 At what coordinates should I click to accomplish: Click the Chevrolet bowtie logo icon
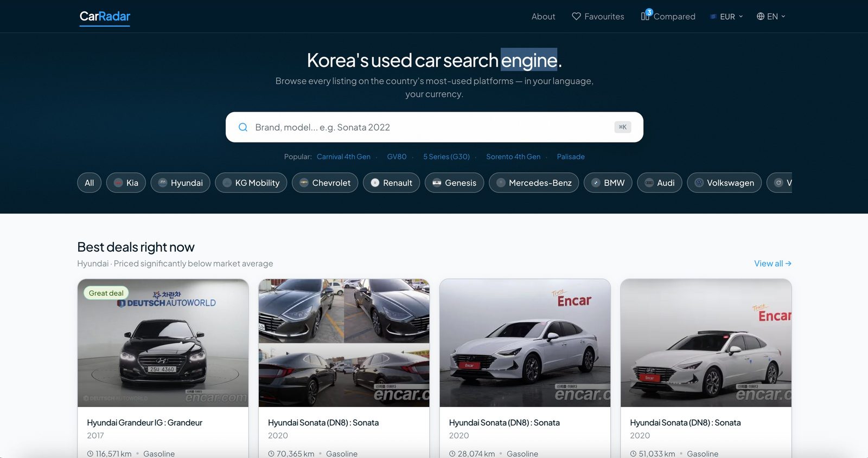point(304,183)
